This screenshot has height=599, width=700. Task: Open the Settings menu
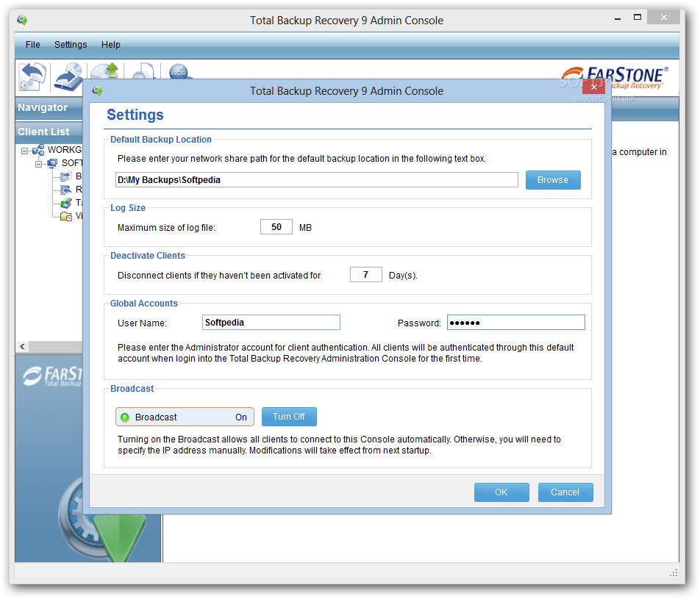[x=71, y=45]
